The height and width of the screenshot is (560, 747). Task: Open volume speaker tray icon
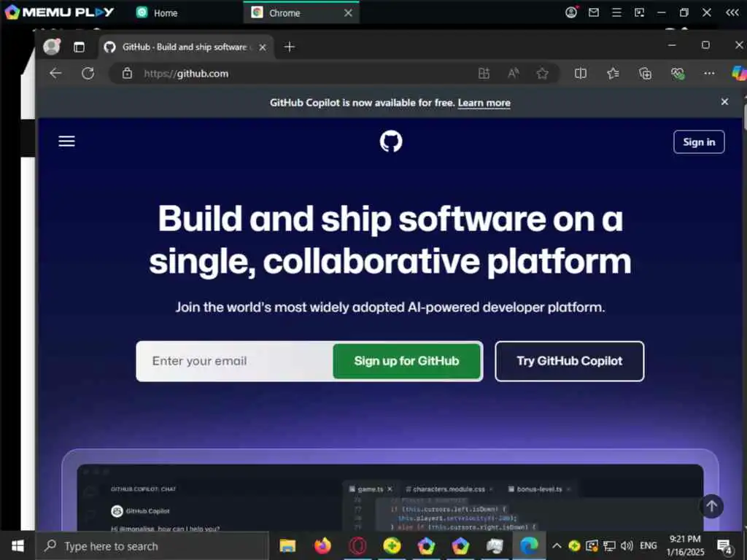coord(627,545)
